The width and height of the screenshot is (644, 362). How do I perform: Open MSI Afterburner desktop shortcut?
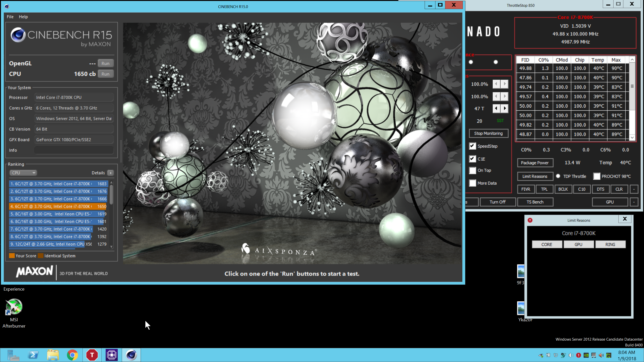(x=14, y=307)
